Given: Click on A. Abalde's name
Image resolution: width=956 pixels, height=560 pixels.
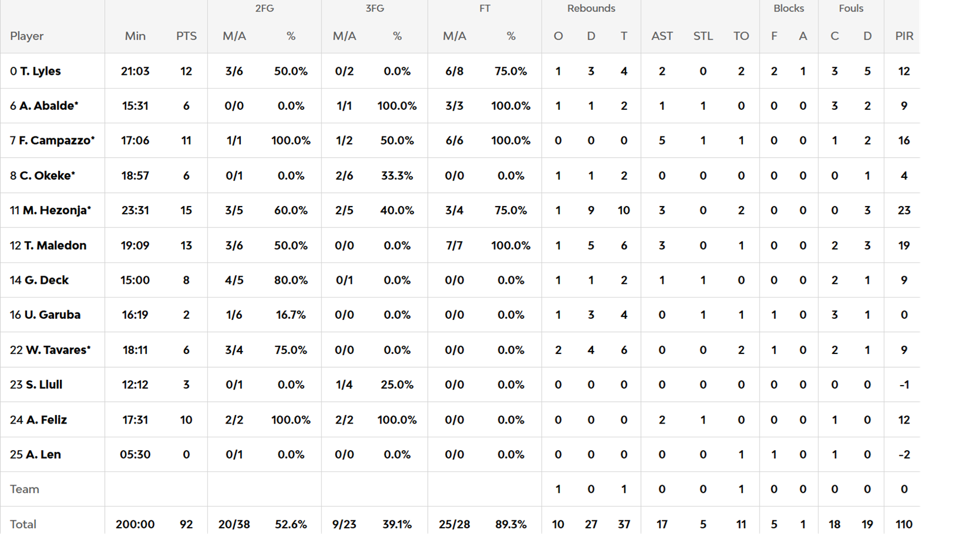Looking at the screenshot, I should pos(48,106).
